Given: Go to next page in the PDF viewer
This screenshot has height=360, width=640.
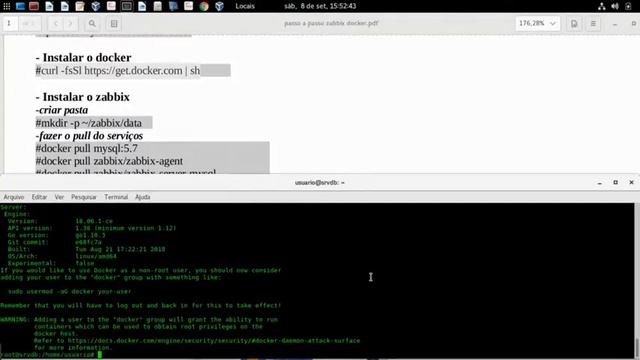Looking at the screenshot, I should [70, 24].
